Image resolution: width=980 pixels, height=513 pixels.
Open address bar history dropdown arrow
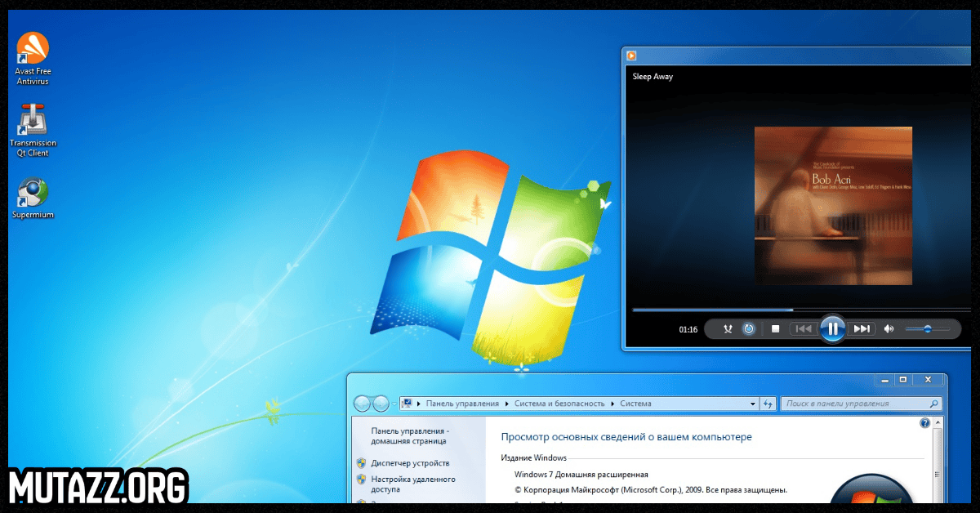(x=753, y=404)
